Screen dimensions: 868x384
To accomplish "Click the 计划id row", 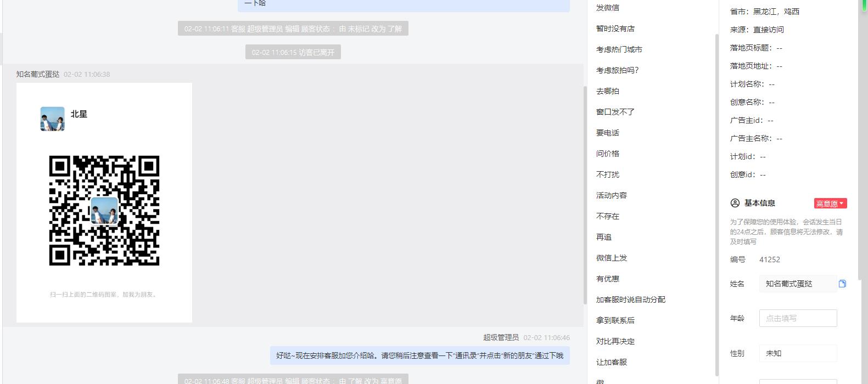I will pyautogui.click(x=748, y=156).
